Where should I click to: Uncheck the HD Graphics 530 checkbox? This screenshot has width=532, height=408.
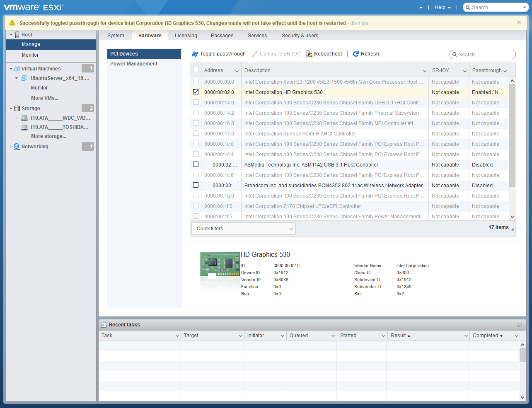tap(196, 92)
